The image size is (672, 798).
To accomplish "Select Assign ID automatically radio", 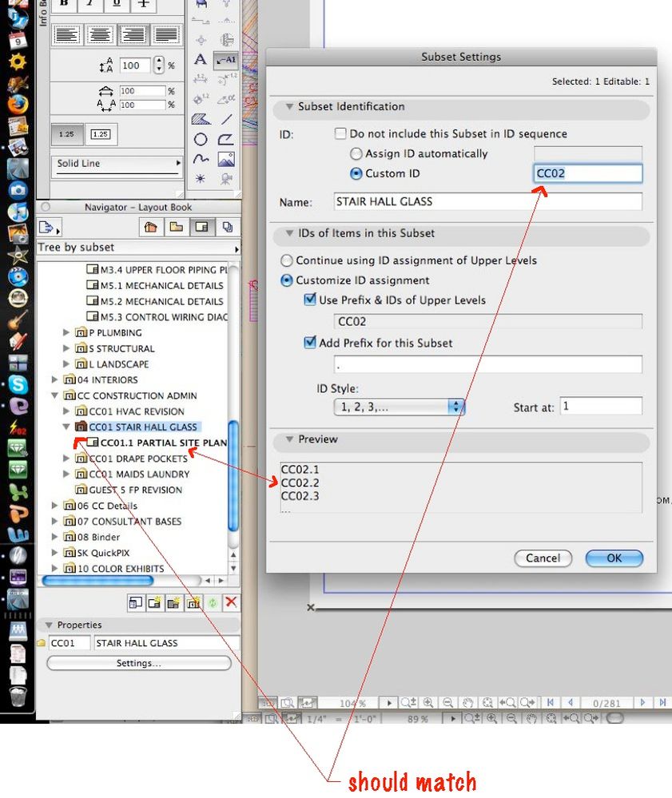I will [356, 153].
